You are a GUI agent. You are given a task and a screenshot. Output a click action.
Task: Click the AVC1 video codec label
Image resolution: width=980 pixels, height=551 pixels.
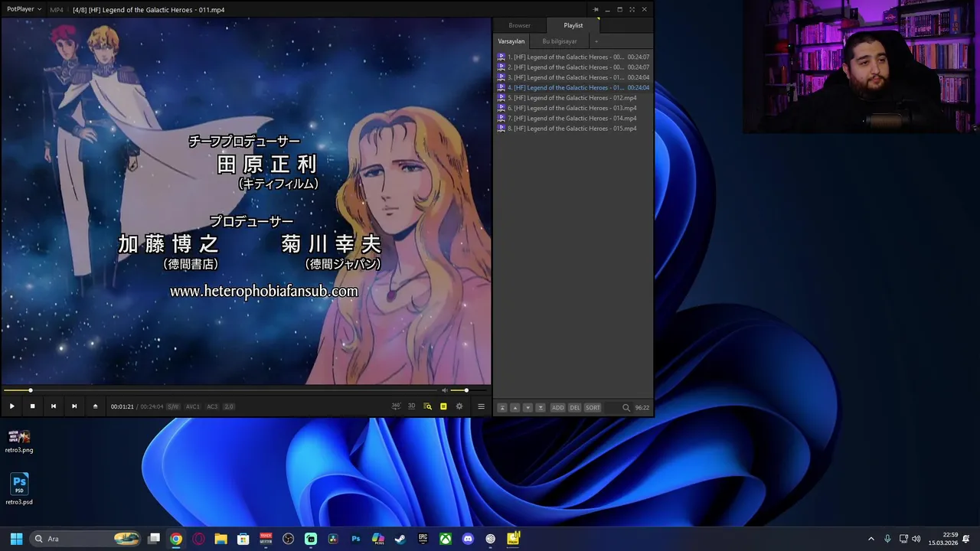(x=192, y=406)
